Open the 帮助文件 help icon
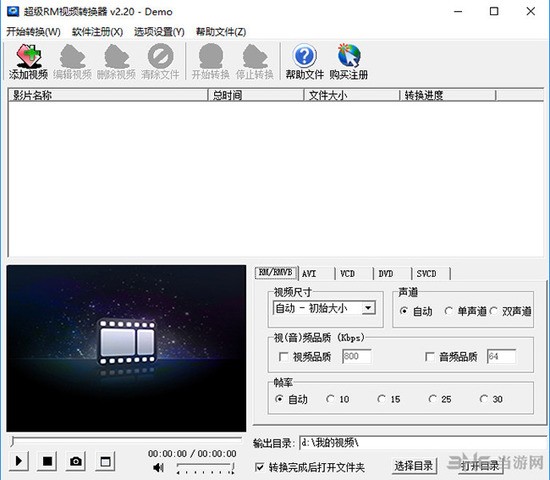Viewport: 550px width, 480px height. pos(304,56)
